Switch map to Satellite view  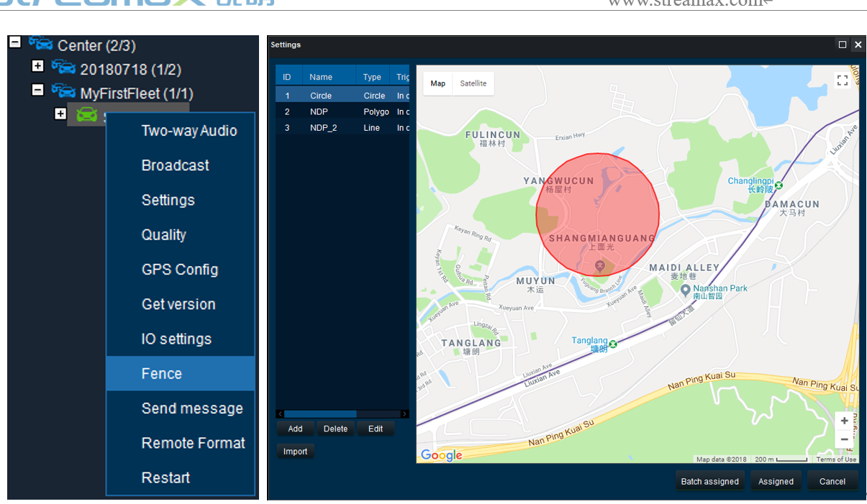coord(473,83)
